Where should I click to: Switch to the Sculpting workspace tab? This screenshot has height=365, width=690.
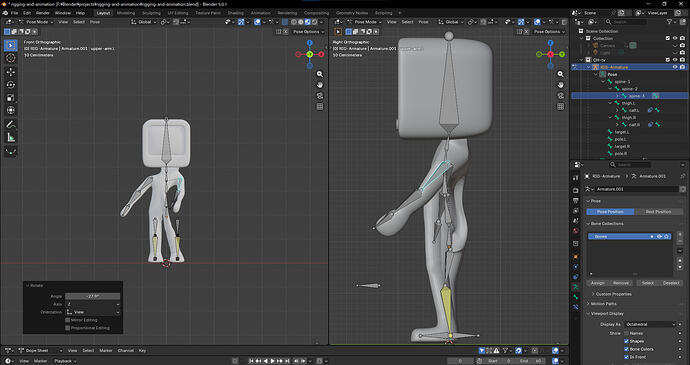[x=151, y=13]
